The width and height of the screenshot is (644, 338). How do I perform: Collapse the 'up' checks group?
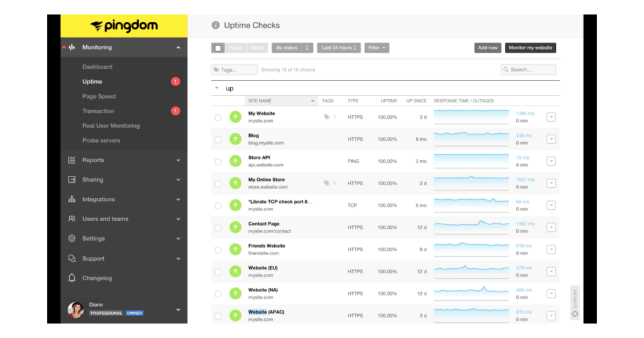(x=217, y=88)
